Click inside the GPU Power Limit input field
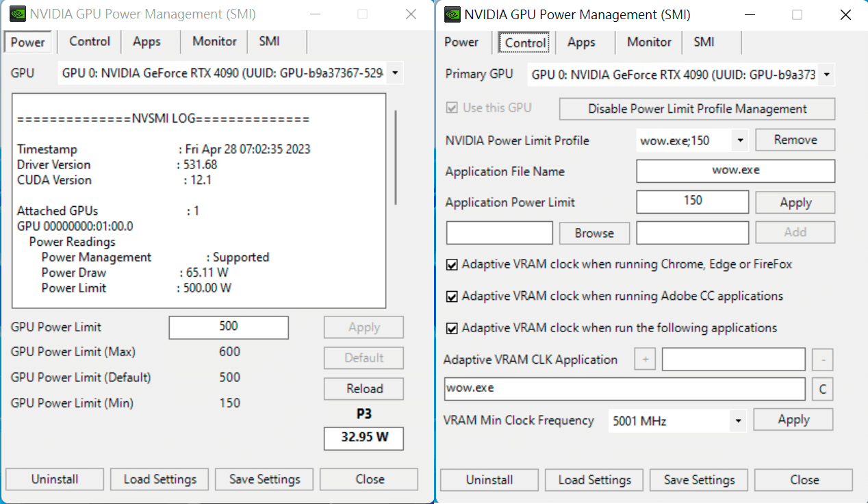Image resolution: width=868 pixels, height=504 pixels. coord(229,327)
